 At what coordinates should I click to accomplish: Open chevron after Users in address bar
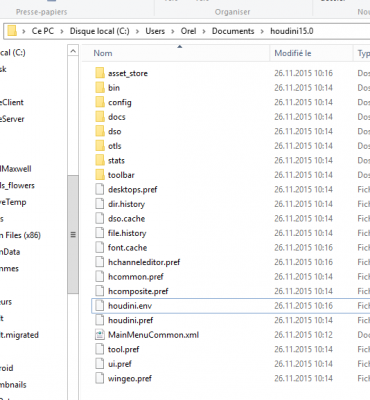pos(173,31)
